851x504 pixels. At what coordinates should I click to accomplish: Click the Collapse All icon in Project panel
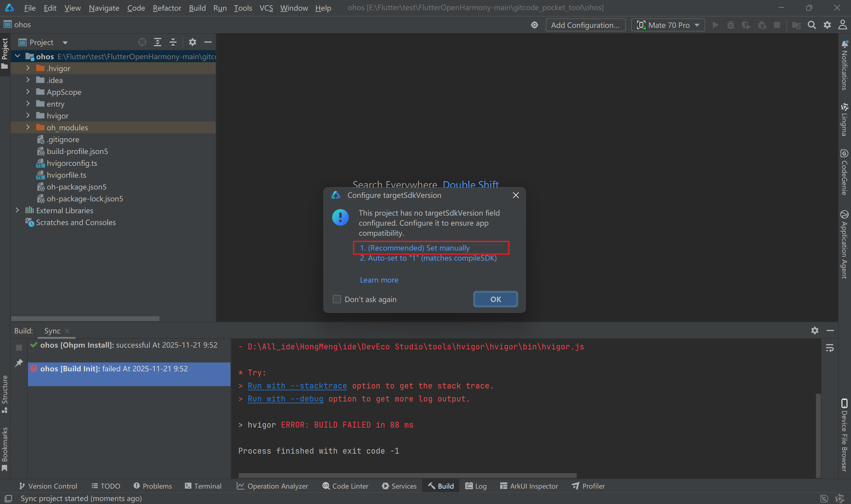(173, 42)
